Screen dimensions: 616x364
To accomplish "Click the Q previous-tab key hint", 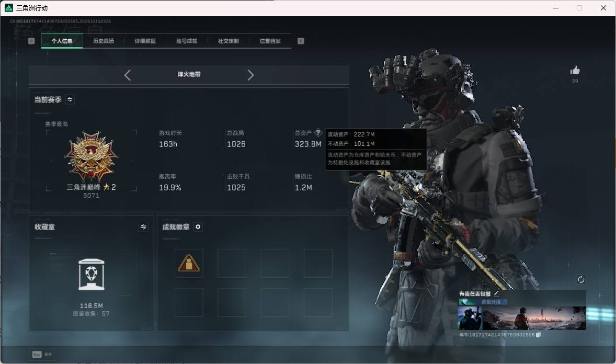I will pyautogui.click(x=31, y=41).
